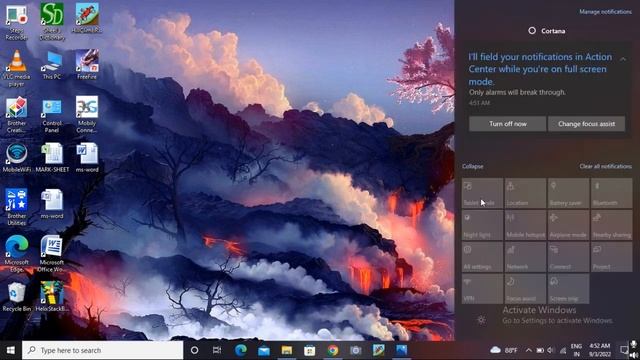The height and width of the screenshot is (360, 640).
Task: Open All settings tile
Action: [482, 257]
